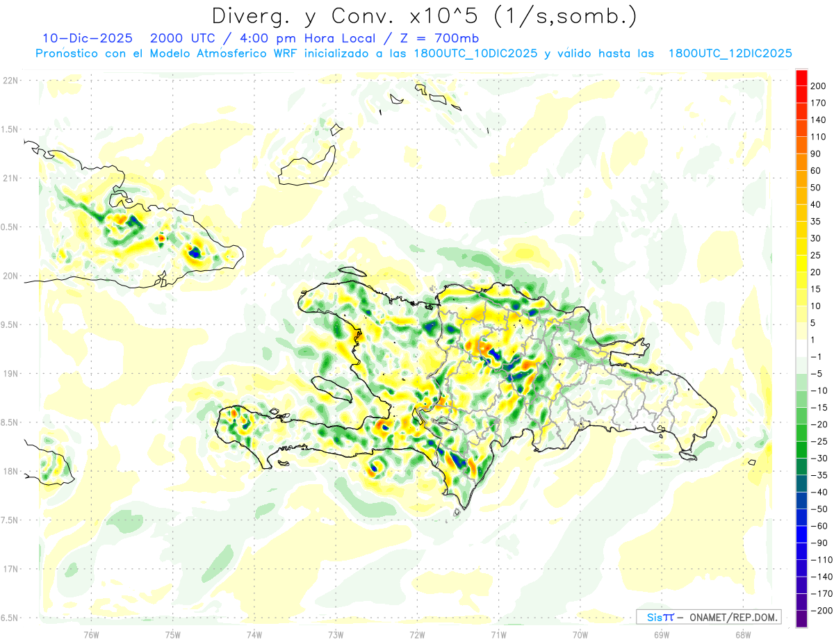Click the 20N latitude axis label
The width and height of the screenshot is (834, 644).
(10, 276)
